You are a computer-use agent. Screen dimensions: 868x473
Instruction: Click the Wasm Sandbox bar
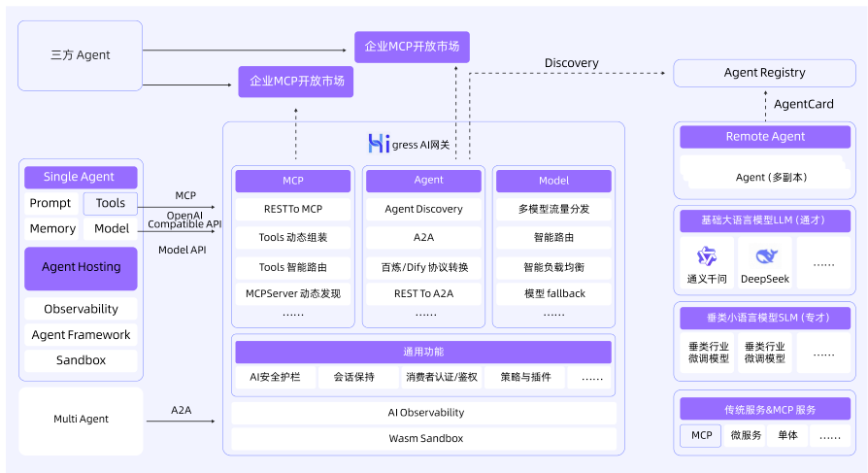click(x=423, y=439)
